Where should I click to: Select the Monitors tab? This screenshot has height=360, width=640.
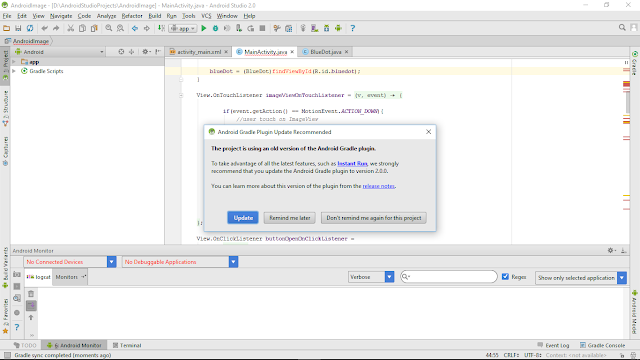point(70,277)
